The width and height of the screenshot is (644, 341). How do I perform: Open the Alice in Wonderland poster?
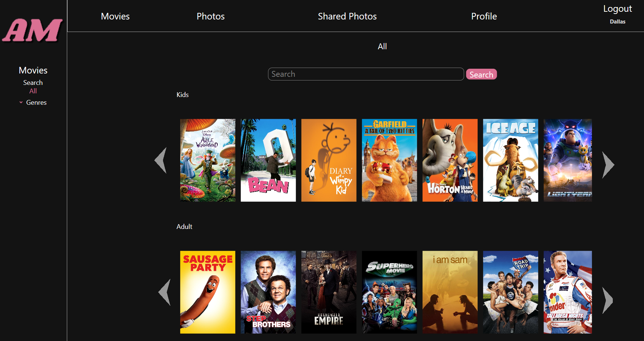[207, 160]
